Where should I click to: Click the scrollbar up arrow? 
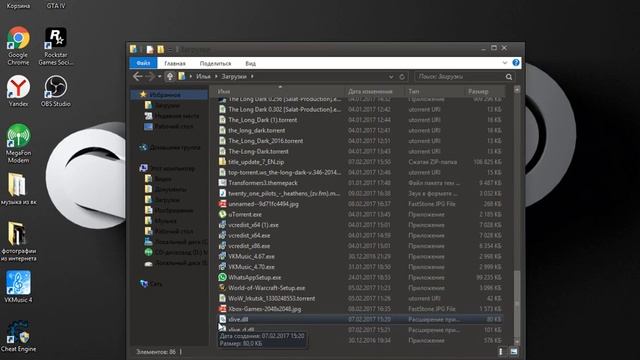tap(517, 89)
